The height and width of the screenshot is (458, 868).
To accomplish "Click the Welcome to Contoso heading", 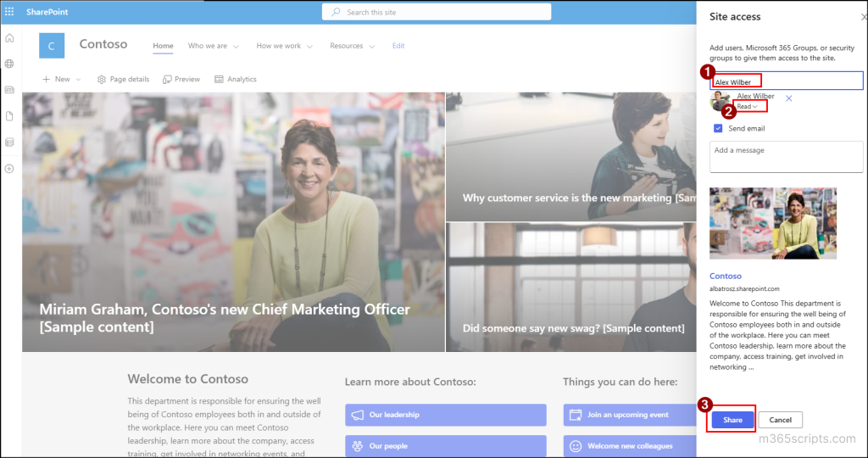I will point(187,379).
